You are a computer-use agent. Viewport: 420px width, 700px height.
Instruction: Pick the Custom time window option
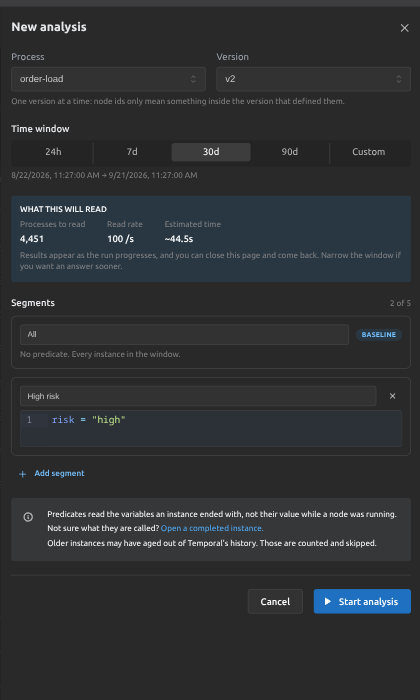point(369,152)
